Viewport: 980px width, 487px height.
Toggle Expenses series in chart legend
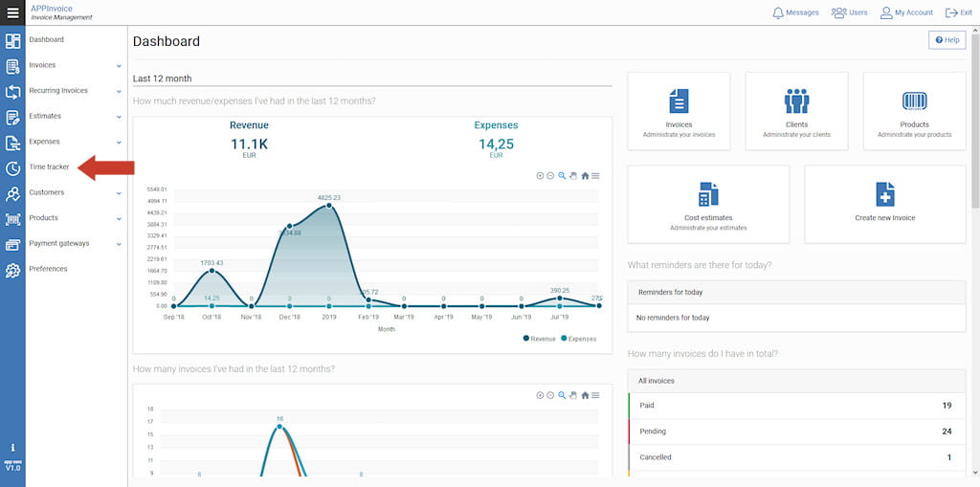click(578, 339)
